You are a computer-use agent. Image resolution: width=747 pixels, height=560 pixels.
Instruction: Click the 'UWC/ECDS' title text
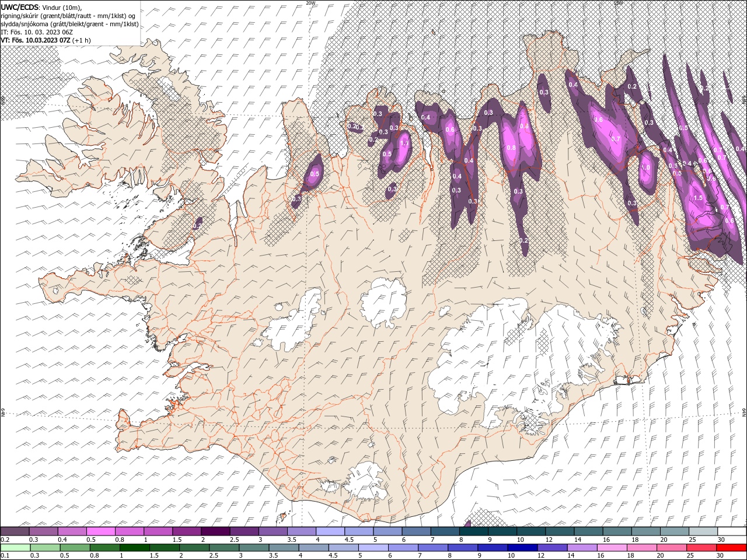(19, 7)
